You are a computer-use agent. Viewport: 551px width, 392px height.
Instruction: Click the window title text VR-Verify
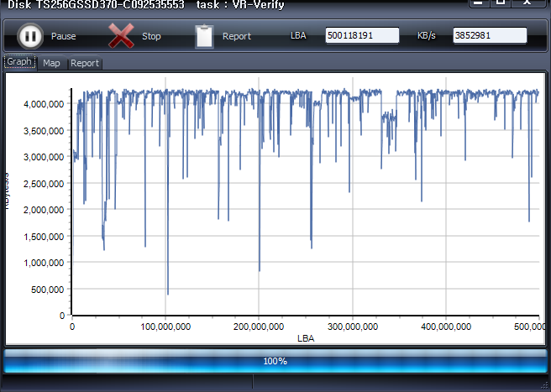coord(258,4)
